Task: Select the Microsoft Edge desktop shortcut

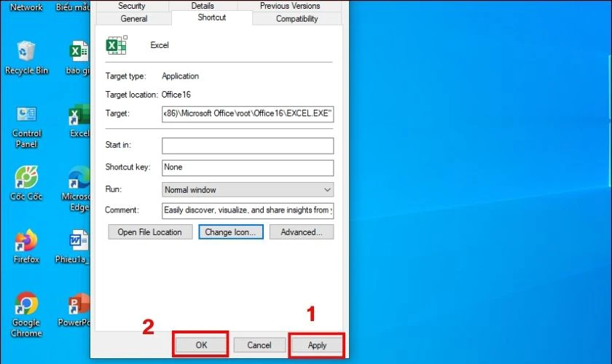Action: [x=77, y=189]
